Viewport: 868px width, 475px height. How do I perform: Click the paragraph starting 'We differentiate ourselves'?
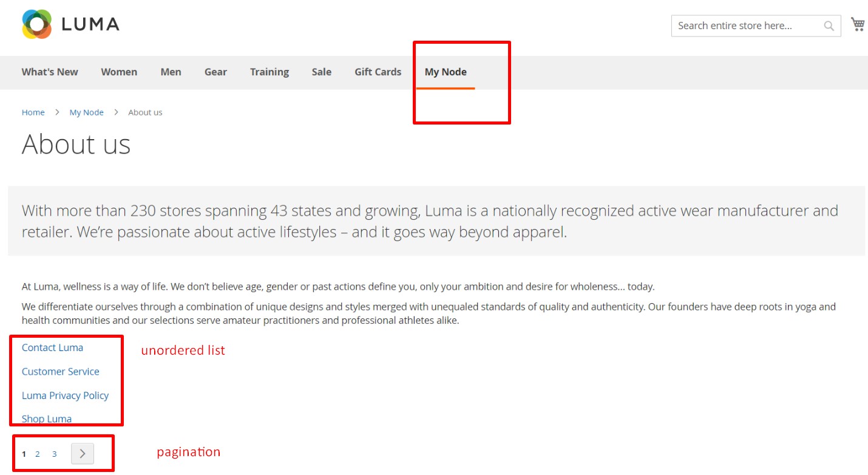429,313
